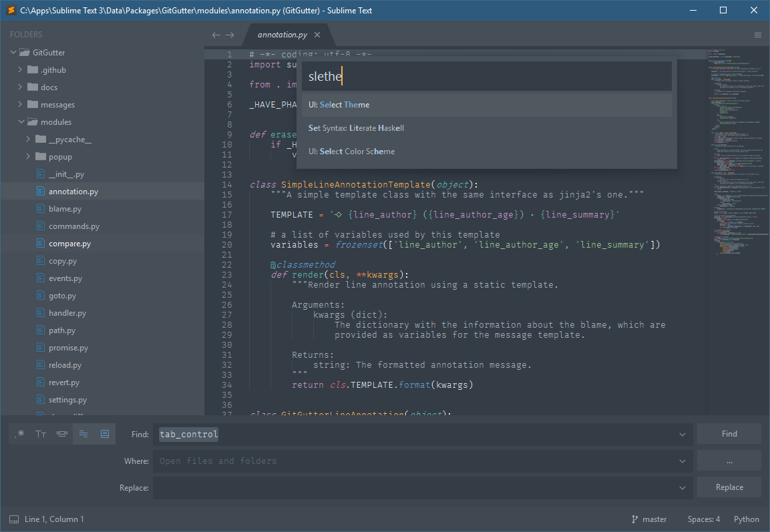Choose 'UI: Select Color Scheme' command
Image resolution: width=770 pixels, height=532 pixels.
tap(487, 152)
